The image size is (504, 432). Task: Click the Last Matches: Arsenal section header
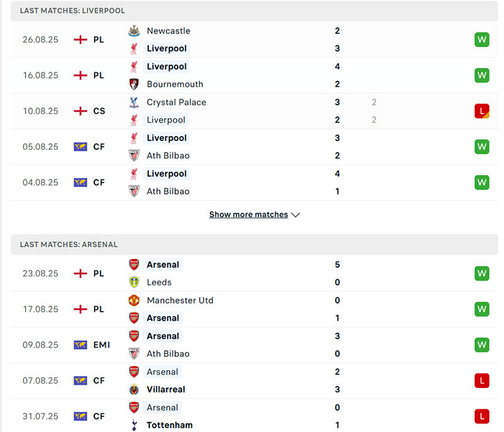coord(69,244)
